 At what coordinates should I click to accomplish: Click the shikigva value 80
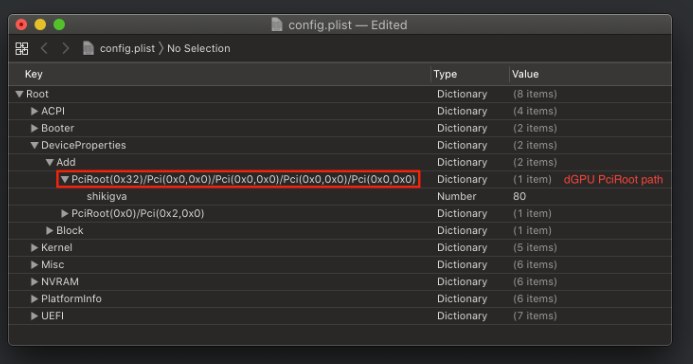pos(519,197)
